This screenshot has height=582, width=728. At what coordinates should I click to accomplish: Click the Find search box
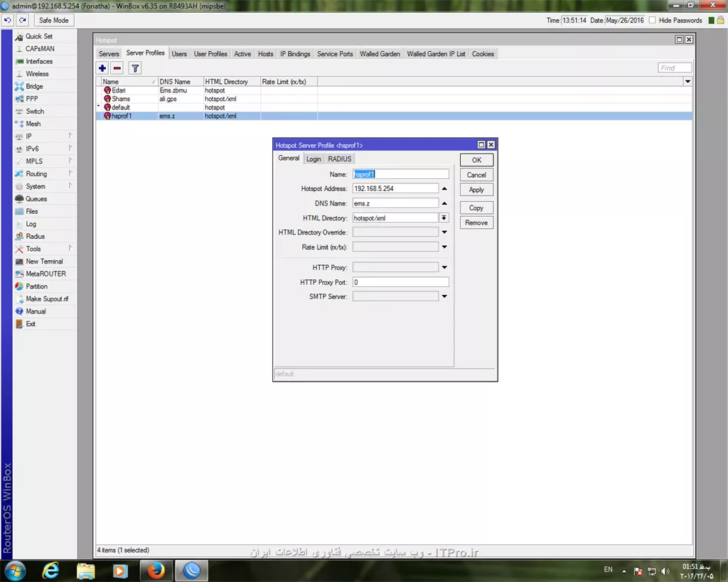tap(675, 68)
